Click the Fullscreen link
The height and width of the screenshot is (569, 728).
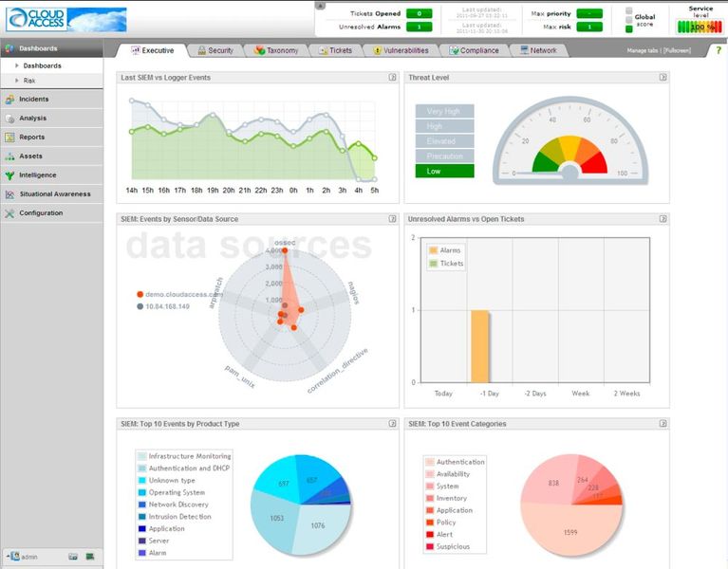pos(677,50)
